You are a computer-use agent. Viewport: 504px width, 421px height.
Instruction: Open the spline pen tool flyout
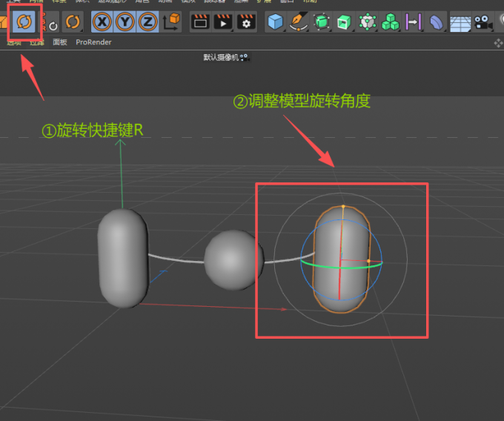point(299,22)
